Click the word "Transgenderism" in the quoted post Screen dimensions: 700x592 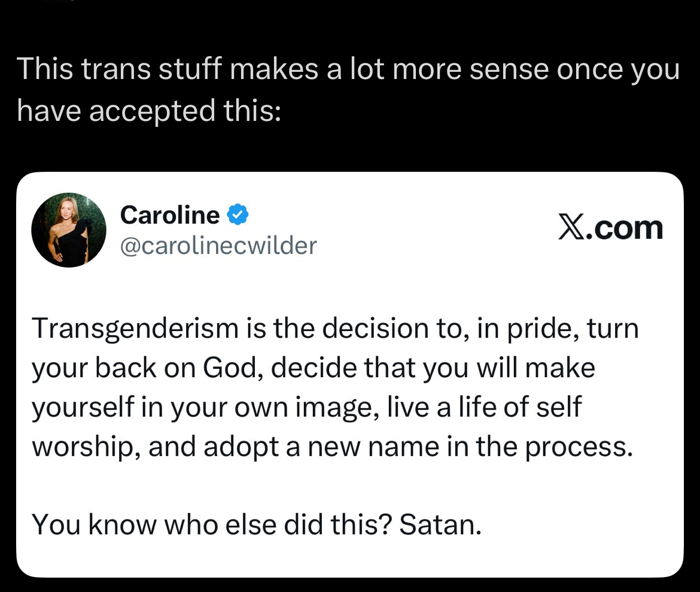pos(136,329)
